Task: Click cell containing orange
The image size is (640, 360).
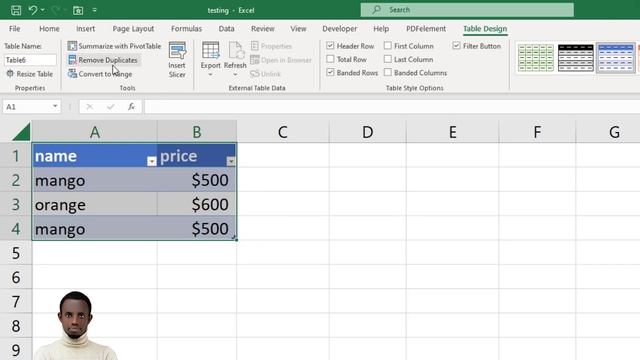Action: point(95,204)
